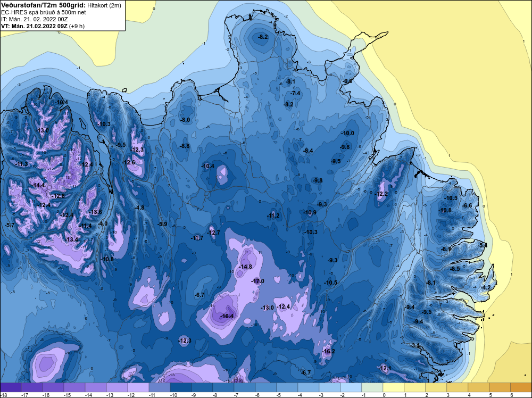Viewport: 532px width, 398px height.
Task: Click the 'IT: Mán. 21. 02. 2022 00Z' line
Action: (x=35, y=19)
